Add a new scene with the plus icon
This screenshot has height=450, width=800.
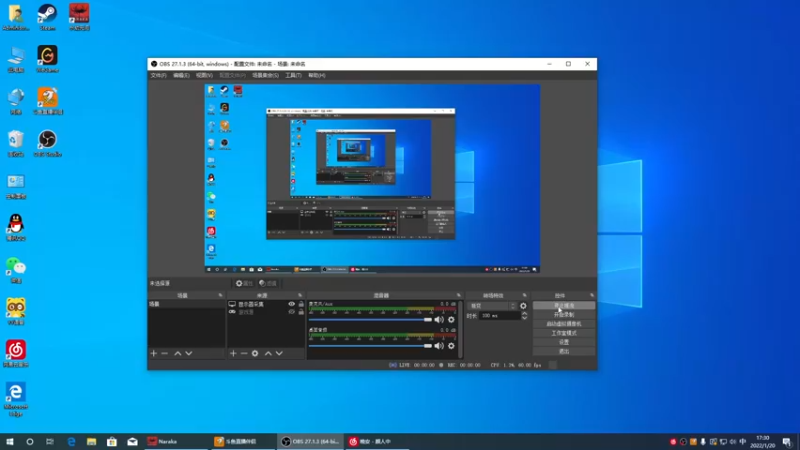(x=154, y=353)
